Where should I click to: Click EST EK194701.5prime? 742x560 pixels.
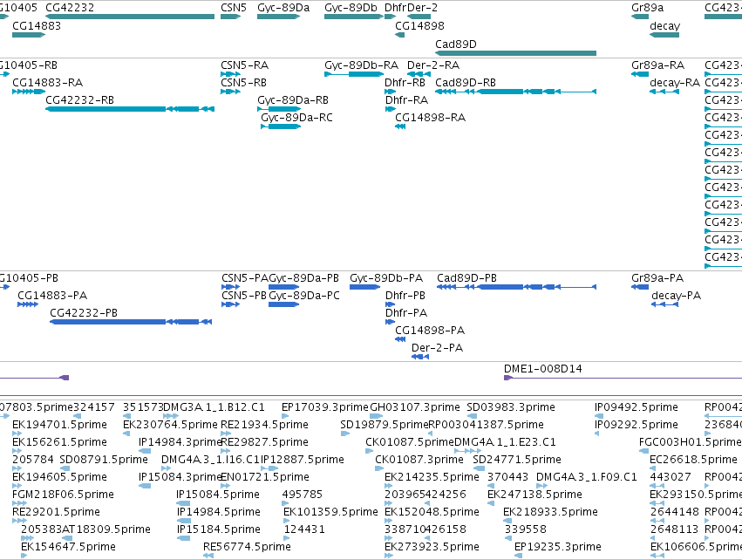[x=17, y=434]
